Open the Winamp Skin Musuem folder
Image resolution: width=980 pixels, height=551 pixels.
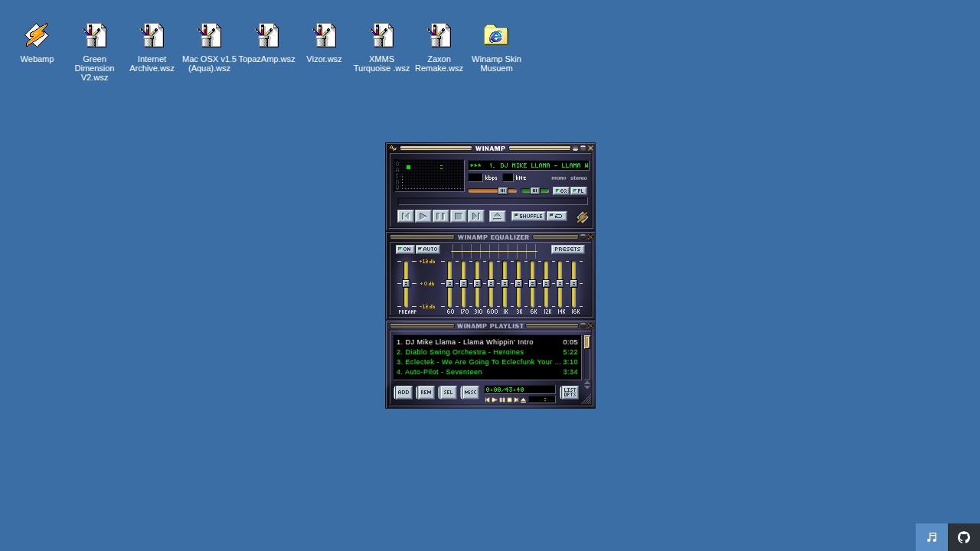click(x=496, y=47)
